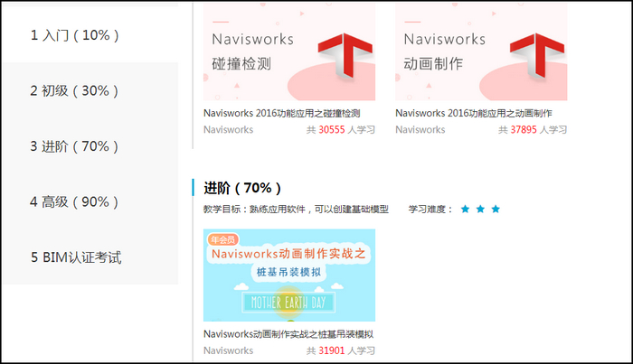
Task: Click the first difficulty star
Action: tap(465, 209)
